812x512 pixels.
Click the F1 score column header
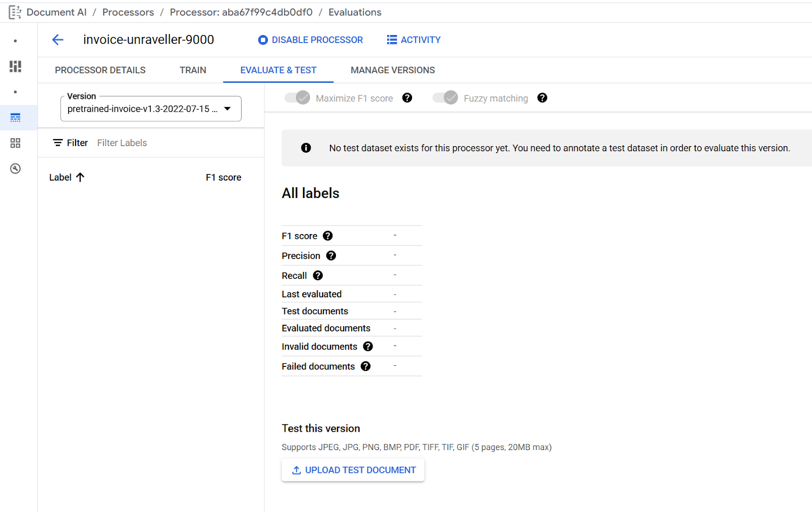223,177
